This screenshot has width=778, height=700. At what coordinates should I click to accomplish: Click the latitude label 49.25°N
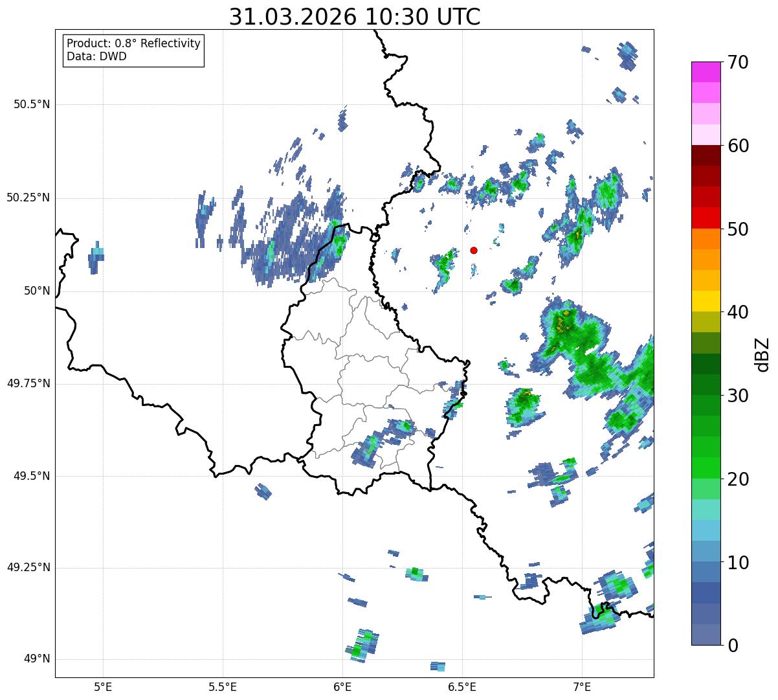point(28,568)
